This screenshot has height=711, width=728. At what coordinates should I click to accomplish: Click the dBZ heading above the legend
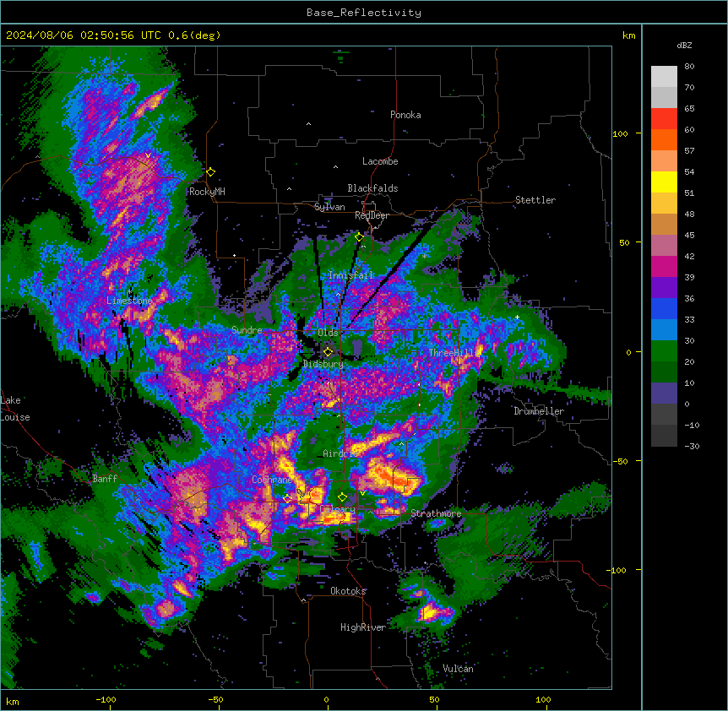[684, 46]
